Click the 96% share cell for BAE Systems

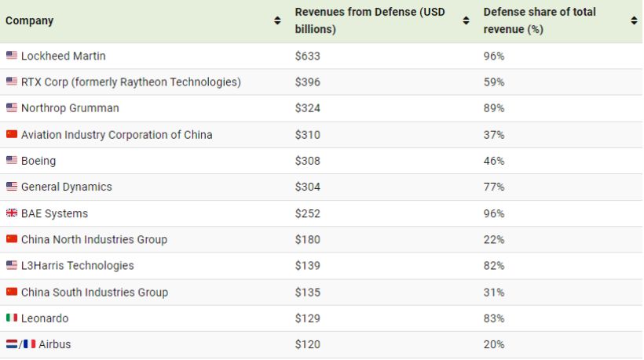tap(494, 213)
